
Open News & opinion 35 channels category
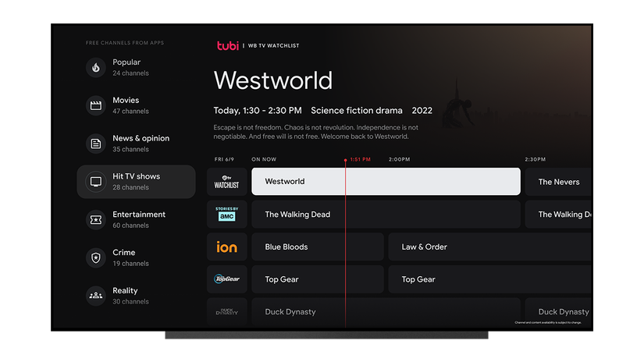[x=136, y=144]
